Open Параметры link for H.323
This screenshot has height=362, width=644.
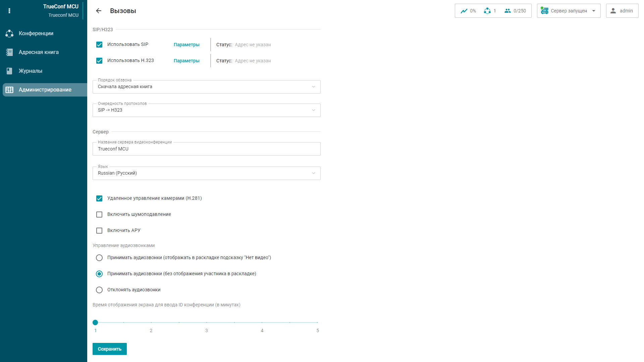(x=186, y=61)
